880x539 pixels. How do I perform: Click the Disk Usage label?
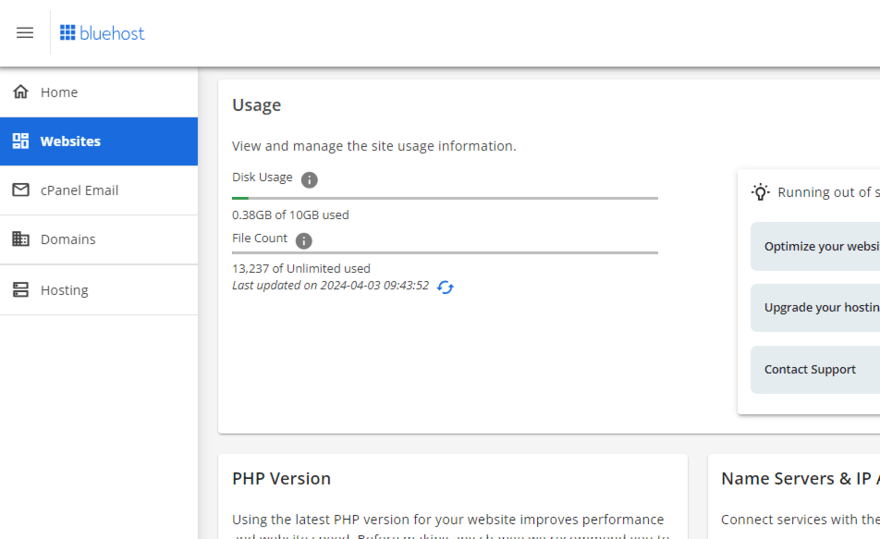click(x=262, y=177)
